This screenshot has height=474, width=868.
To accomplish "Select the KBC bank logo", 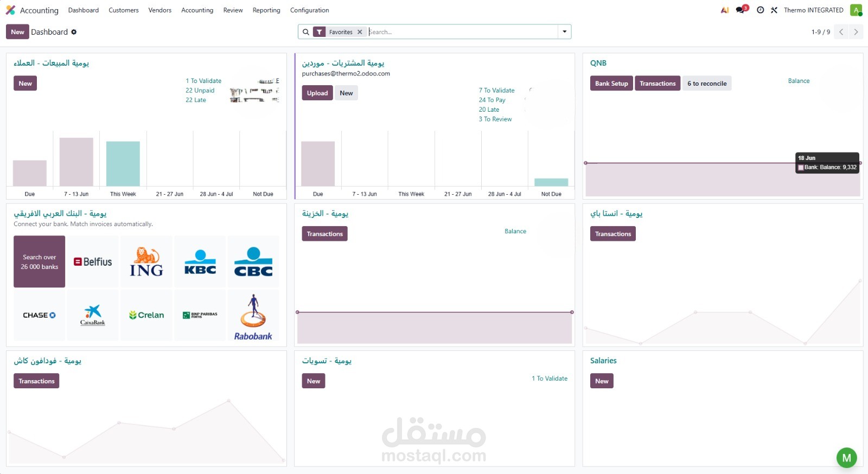I will (200, 261).
